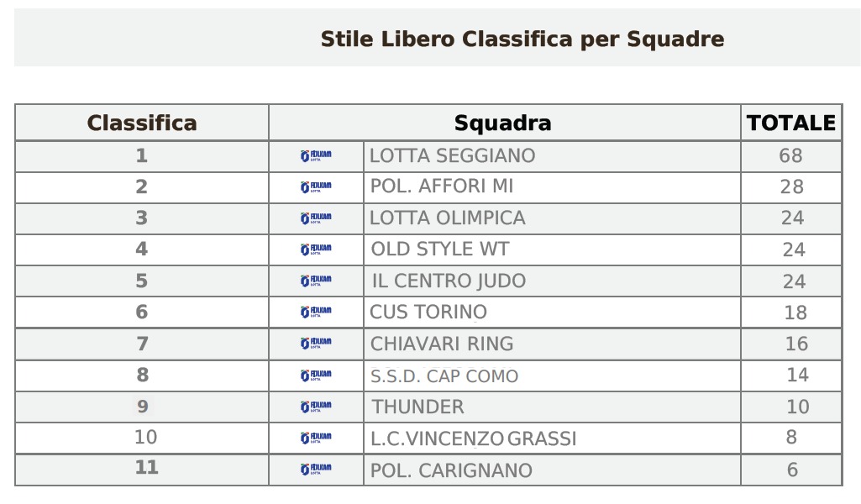Click the logo beside S.S.D. CAP COMO
This screenshot has width=861, height=504.
click(x=316, y=375)
